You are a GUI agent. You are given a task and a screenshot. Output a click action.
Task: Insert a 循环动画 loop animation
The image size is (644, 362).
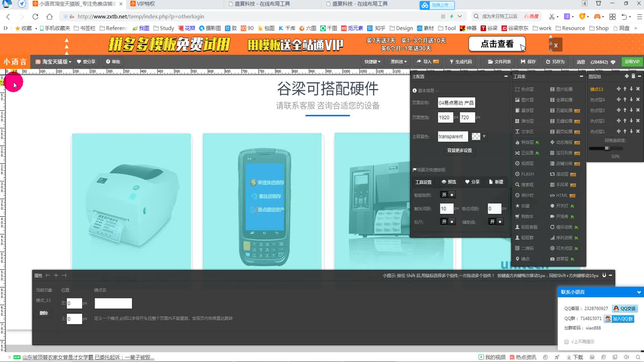564,227
